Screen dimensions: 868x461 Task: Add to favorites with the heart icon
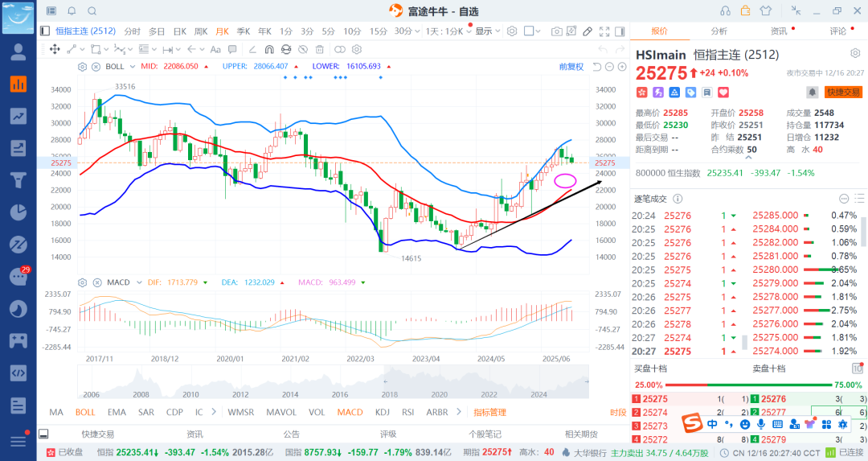point(723,93)
